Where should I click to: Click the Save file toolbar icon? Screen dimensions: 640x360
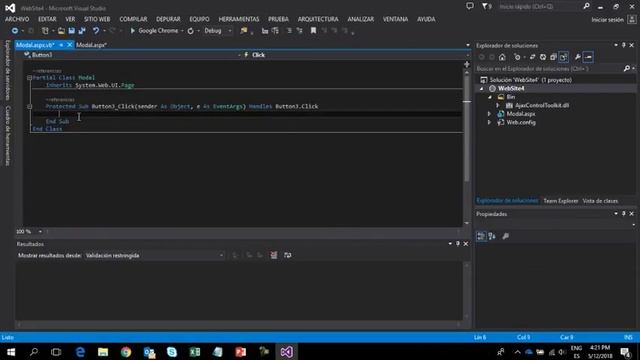click(x=71, y=31)
